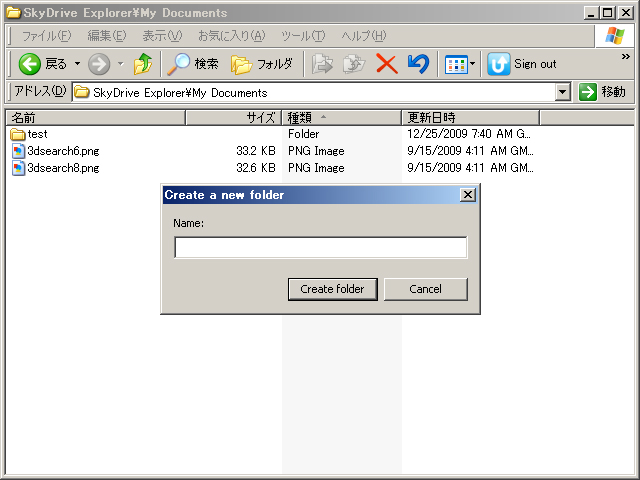Click the test folder name
640x480 pixels.
(38, 134)
